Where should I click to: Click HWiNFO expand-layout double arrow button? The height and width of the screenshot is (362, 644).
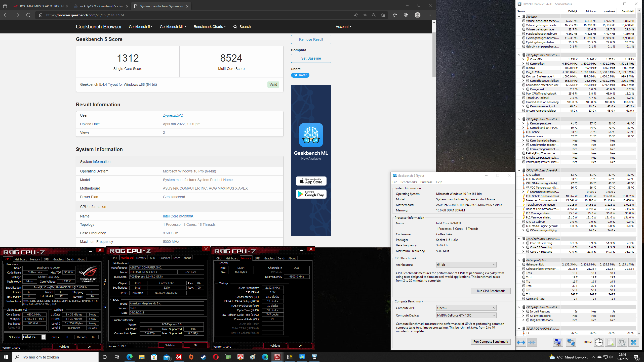(x=521, y=342)
